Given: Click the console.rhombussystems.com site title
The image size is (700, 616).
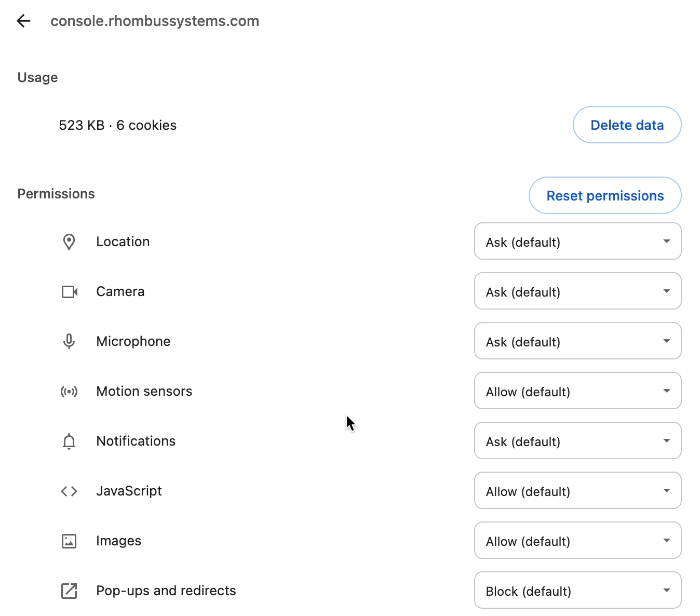Looking at the screenshot, I should [x=155, y=21].
